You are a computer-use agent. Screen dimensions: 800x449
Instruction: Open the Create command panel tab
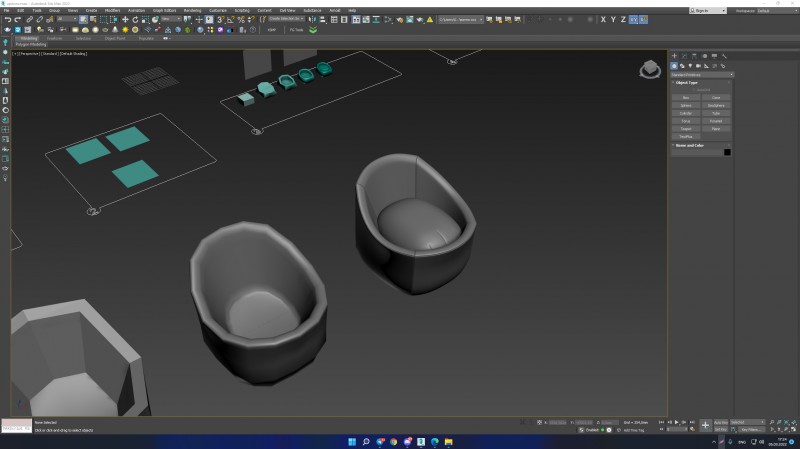pos(674,56)
